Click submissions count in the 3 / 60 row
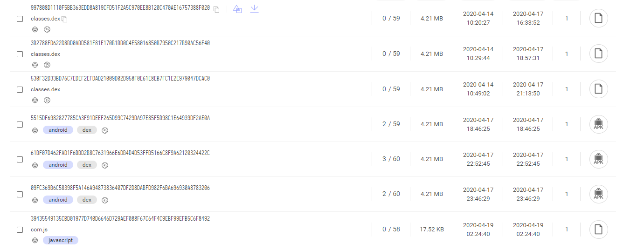Viewport: 644px width, 250px height. (x=567, y=159)
